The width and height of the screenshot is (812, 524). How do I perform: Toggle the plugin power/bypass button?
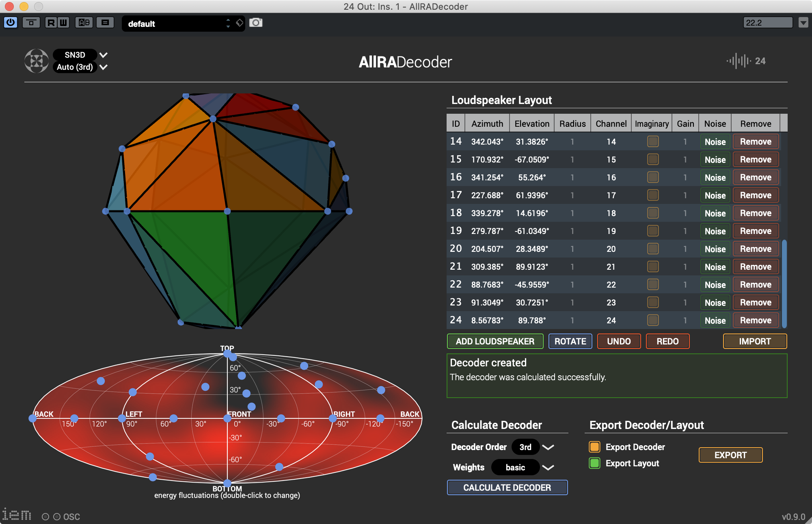(x=10, y=22)
